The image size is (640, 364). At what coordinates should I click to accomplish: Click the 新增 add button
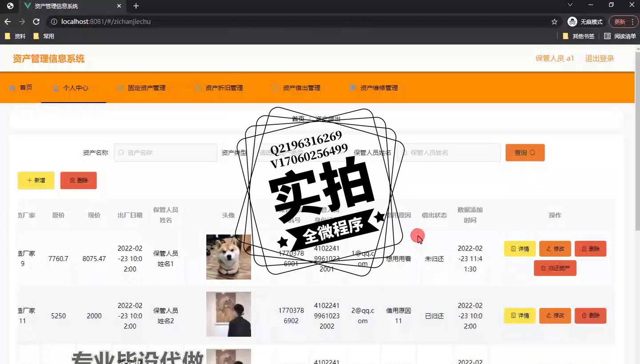point(36,181)
